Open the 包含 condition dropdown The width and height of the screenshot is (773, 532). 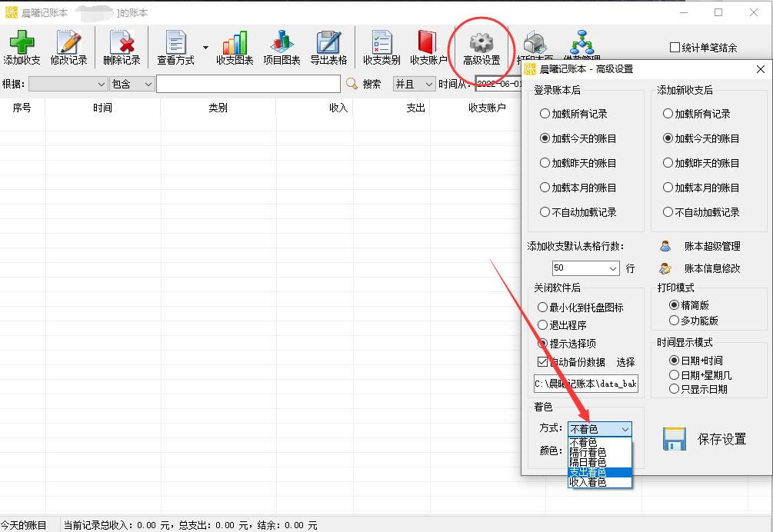148,85
